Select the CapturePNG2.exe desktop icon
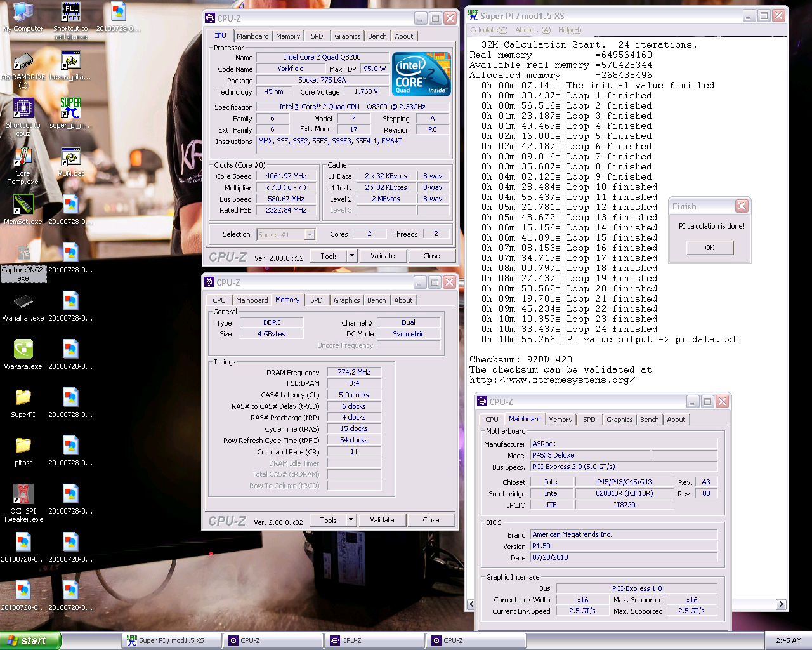 point(23,263)
